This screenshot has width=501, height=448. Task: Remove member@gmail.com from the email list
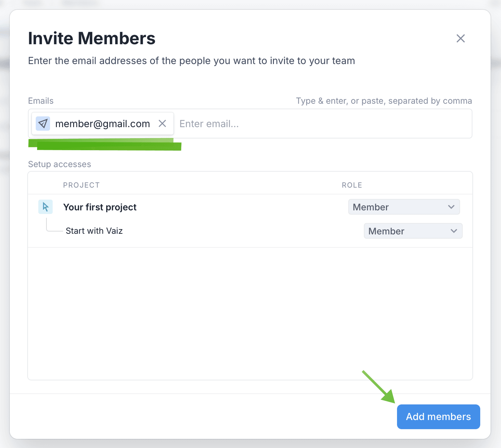pos(162,124)
